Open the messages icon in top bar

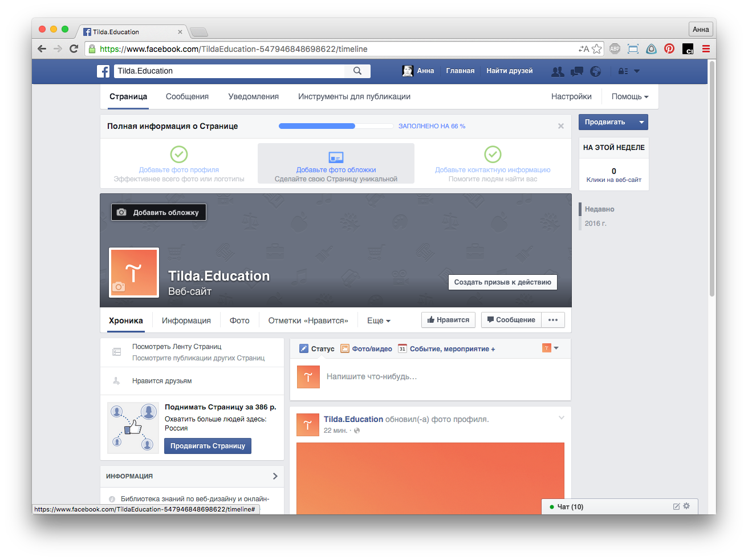click(577, 71)
